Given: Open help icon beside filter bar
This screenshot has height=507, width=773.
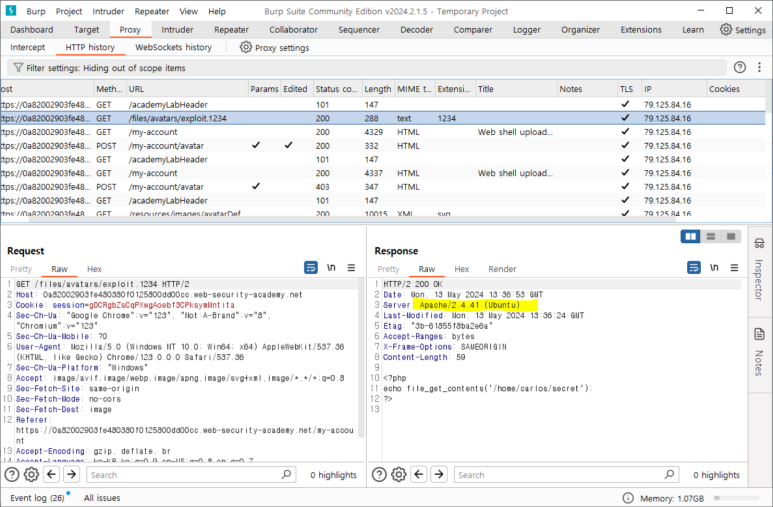Looking at the screenshot, I should [x=739, y=68].
